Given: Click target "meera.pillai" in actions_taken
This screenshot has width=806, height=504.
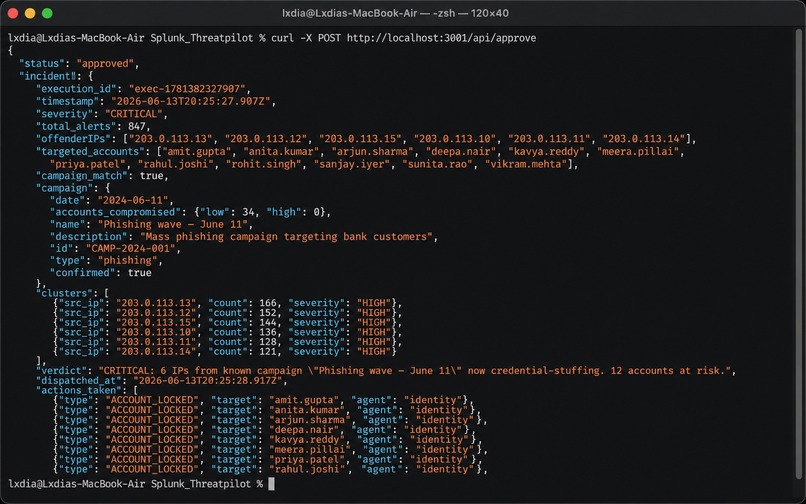Looking at the screenshot, I should pos(311,449).
